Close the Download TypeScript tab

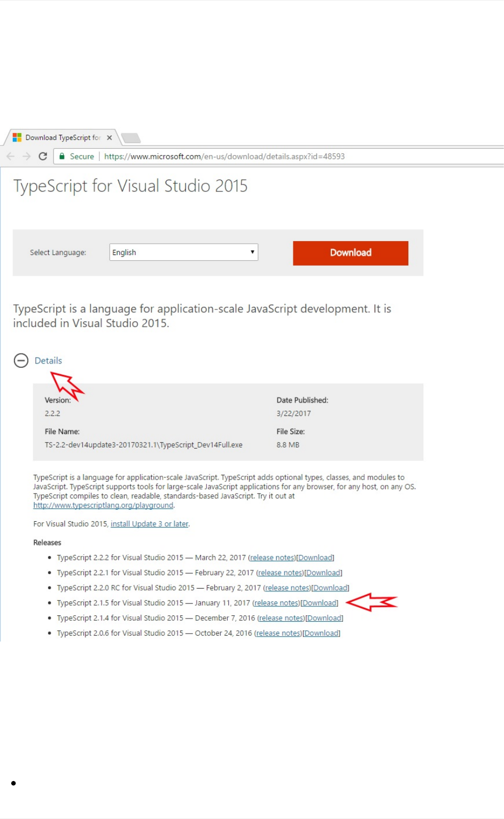click(x=109, y=137)
